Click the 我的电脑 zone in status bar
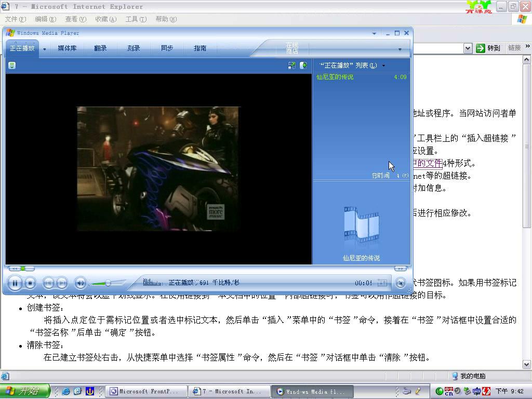This screenshot has height=399, width=532. (469, 376)
